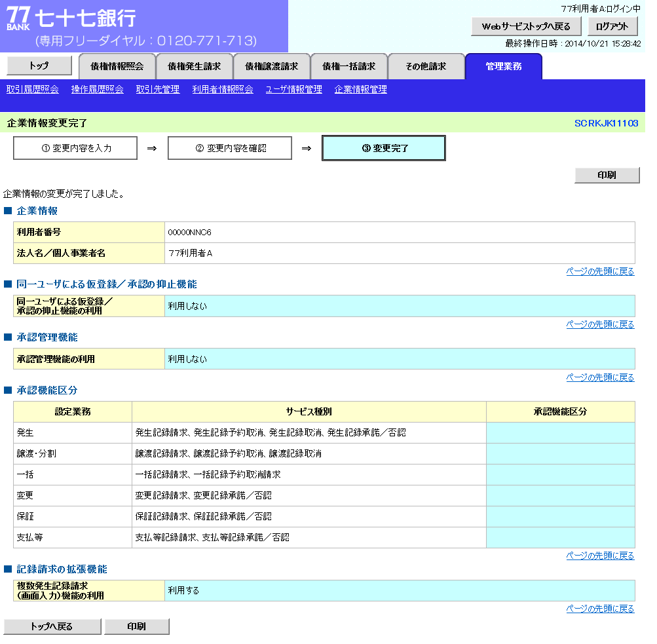Click 企業情報の変更が完了しました message
This screenshot has height=644, width=657.
click(x=64, y=194)
